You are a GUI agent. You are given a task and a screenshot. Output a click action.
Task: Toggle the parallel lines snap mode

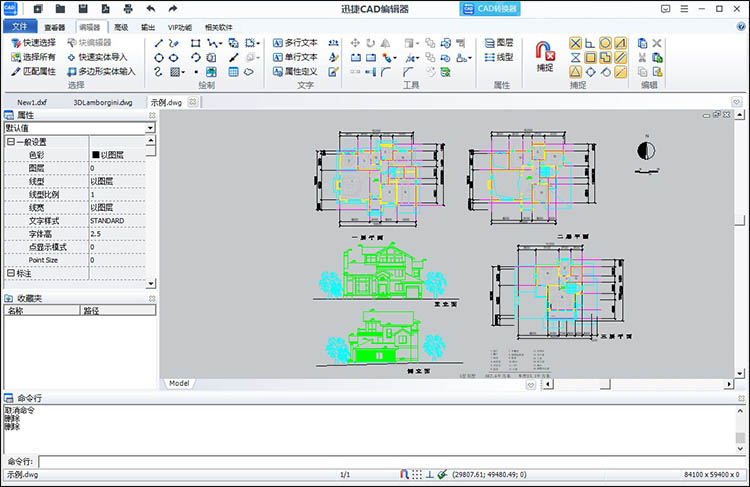click(620, 58)
